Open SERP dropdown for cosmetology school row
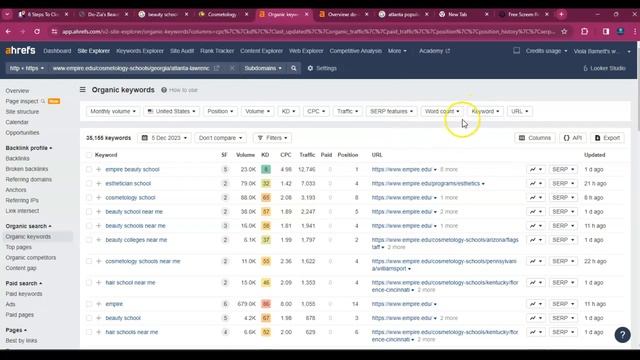Screen dimensions: 640x360 pyautogui.click(x=563, y=198)
